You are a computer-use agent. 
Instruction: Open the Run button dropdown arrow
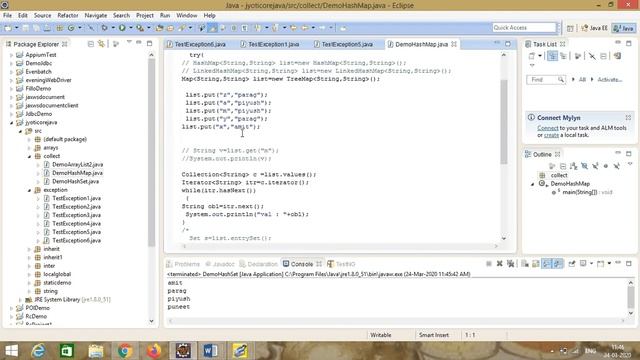[x=131, y=28]
